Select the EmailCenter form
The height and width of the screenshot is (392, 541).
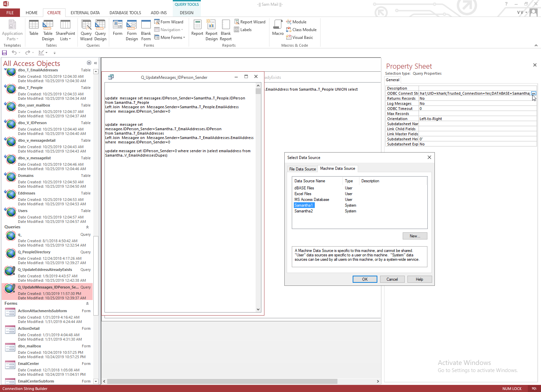click(x=47, y=368)
